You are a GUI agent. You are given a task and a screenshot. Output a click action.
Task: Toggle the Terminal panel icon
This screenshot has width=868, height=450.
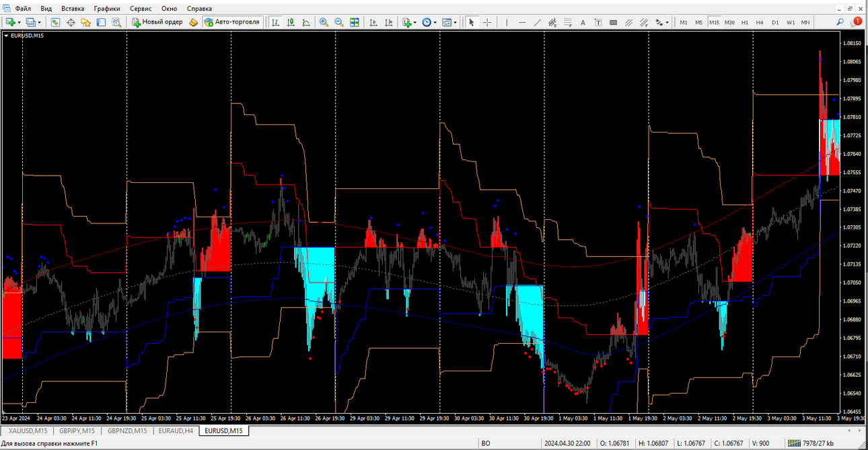pos(102,22)
